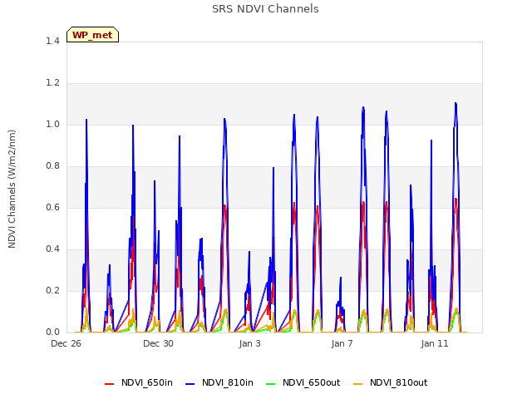The height and width of the screenshot is (399, 532).
Task: Click the 1.2 y-axis tick label
Action: (x=52, y=83)
